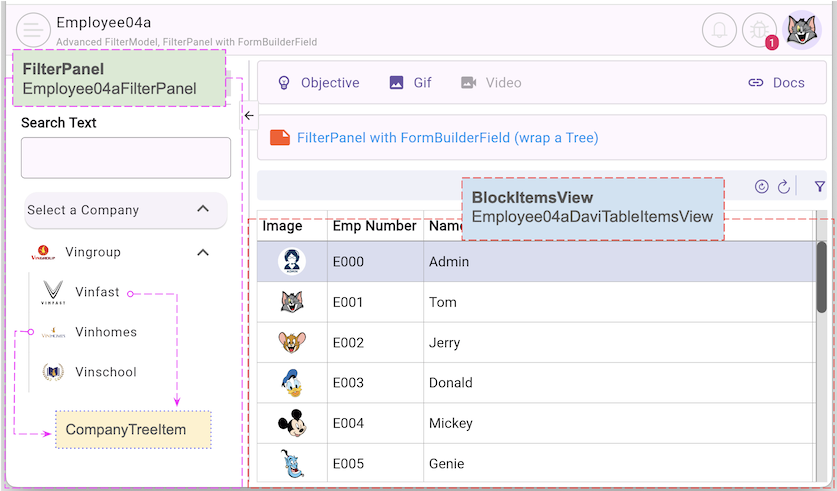This screenshot has height=491, width=837.
Task: Switch to the Objective tab
Action: (318, 83)
